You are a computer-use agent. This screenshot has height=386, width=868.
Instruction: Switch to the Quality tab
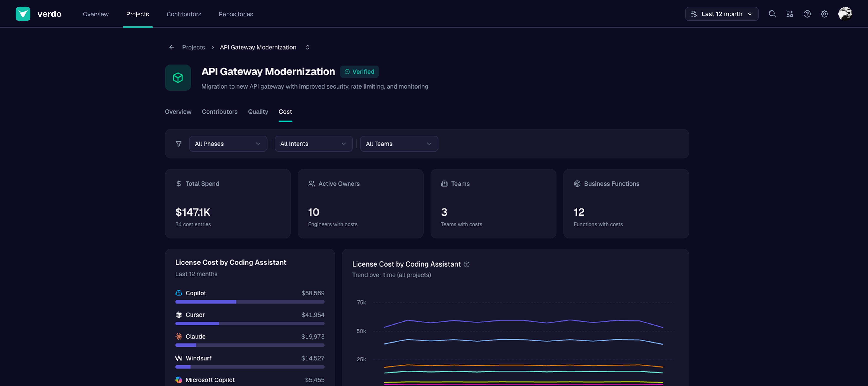tap(258, 112)
